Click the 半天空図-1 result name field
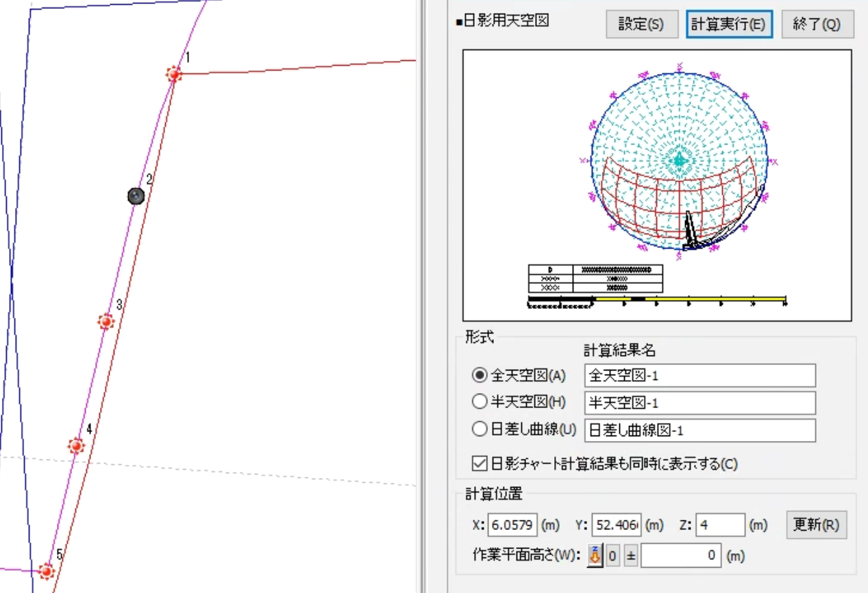 coord(700,403)
